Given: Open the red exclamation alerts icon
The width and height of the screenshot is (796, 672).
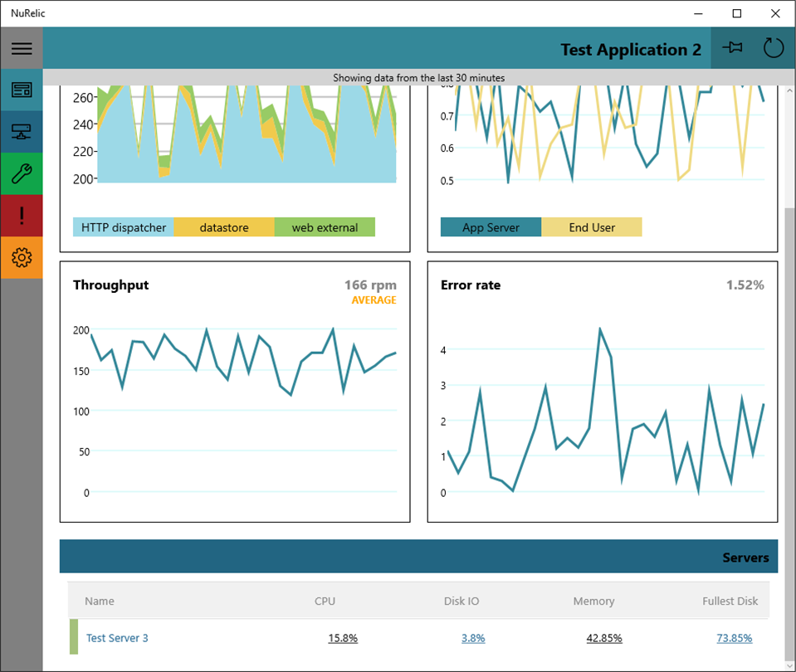Looking at the screenshot, I should click(22, 216).
